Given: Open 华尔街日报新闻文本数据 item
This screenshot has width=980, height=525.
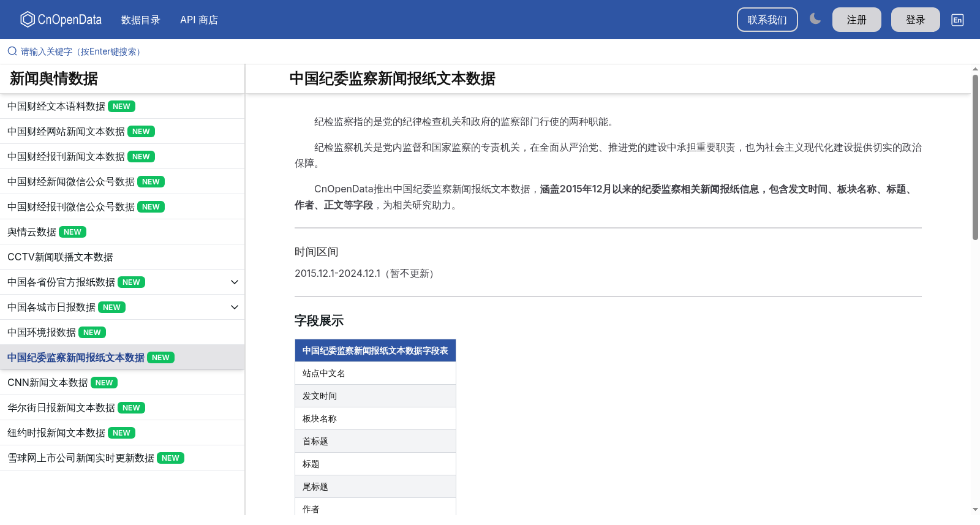Looking at the screenshot, I should (122, 407).
